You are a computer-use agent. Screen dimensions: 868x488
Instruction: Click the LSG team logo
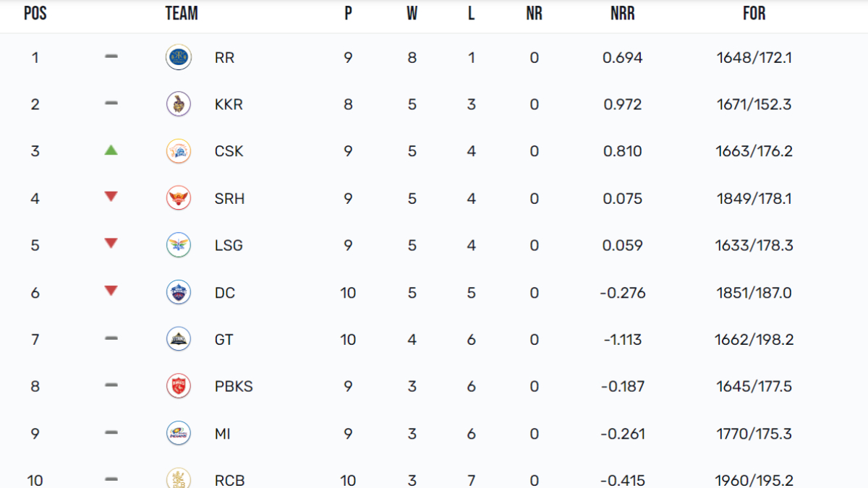[179, 245]
